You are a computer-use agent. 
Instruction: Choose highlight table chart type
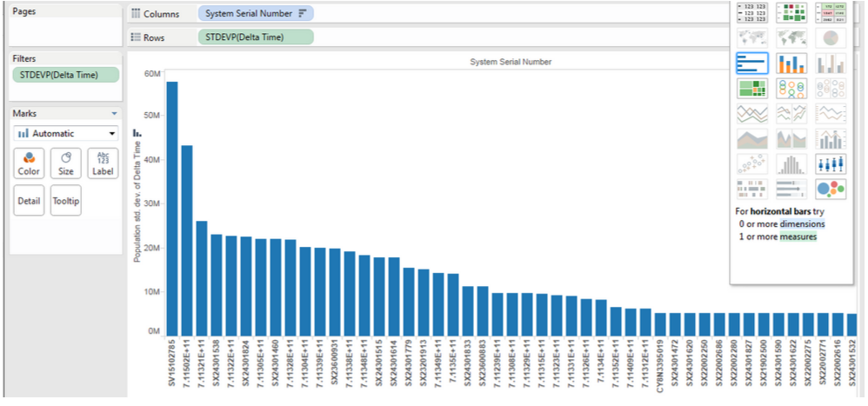[831, 13]
